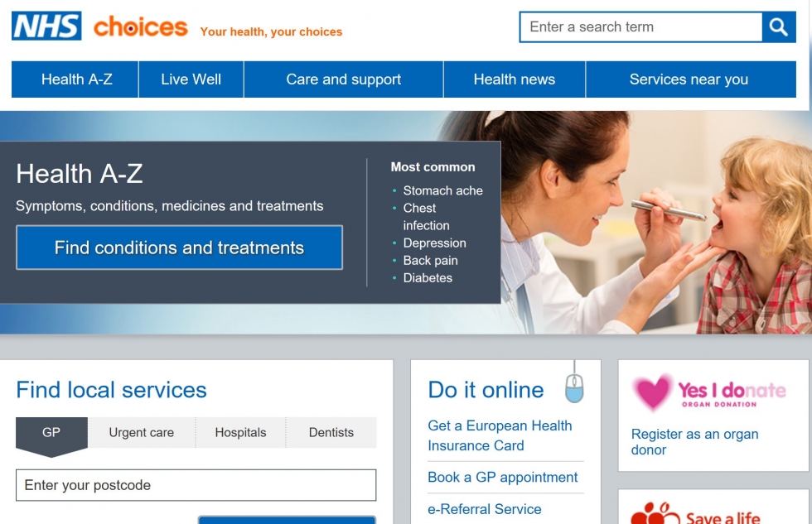
Task: Focus the Enter a search term box
Action: pyautogui.click(x=641, y=26)
